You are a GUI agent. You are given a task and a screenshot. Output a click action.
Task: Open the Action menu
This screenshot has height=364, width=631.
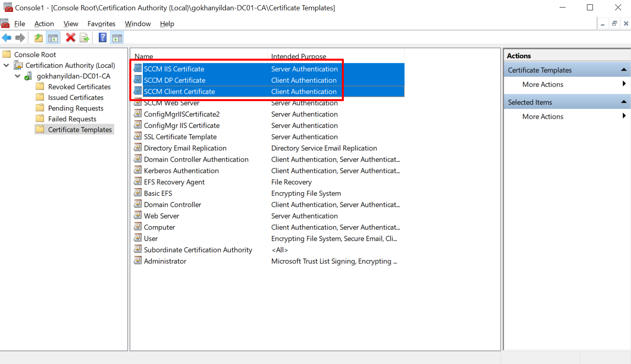(x=44, y=24)
